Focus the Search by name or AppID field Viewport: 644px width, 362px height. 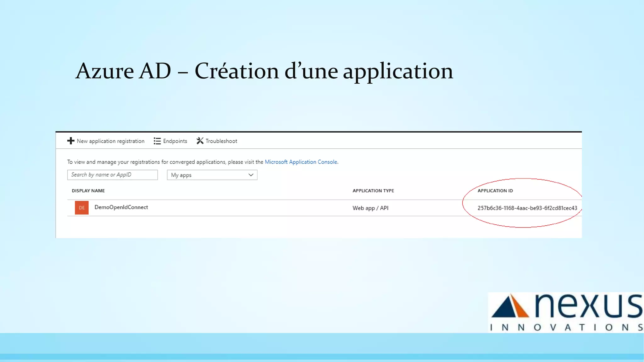point(113,175)
